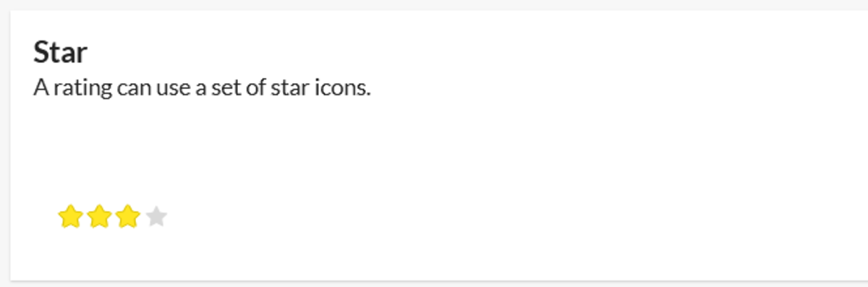Viewport: 868px width, 287px height.
Task: Toggle off the last filled star
Action: click(127, 216)
